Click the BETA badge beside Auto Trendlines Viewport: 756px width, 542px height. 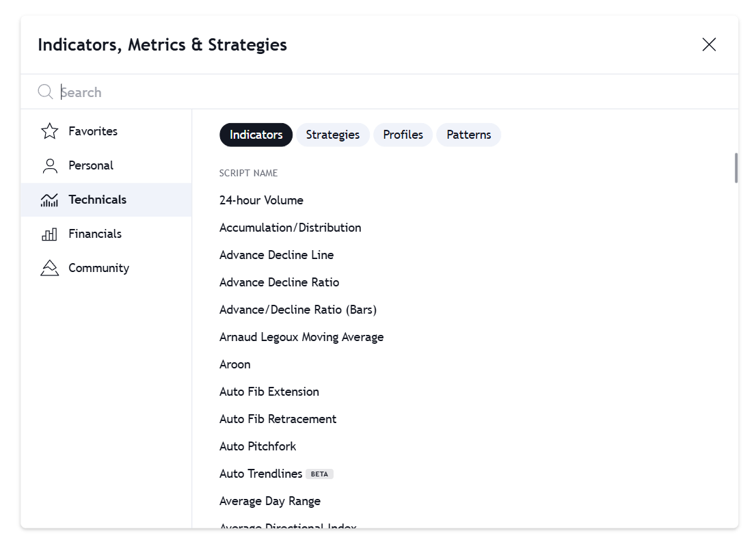pos(319,474)
